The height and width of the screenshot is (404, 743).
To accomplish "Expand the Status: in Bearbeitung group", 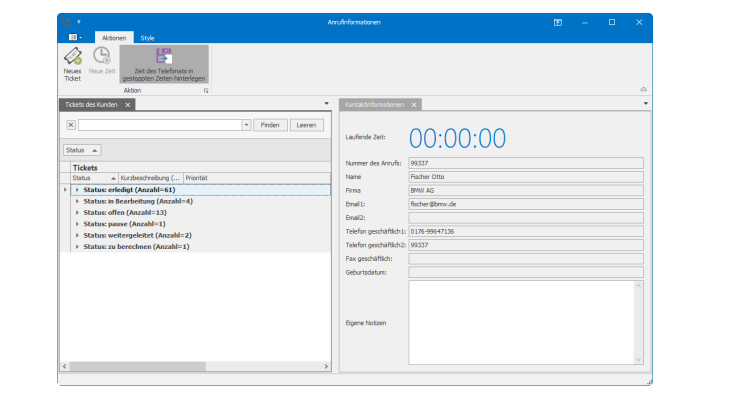I will pyautogui.click(x=77, y=201).
